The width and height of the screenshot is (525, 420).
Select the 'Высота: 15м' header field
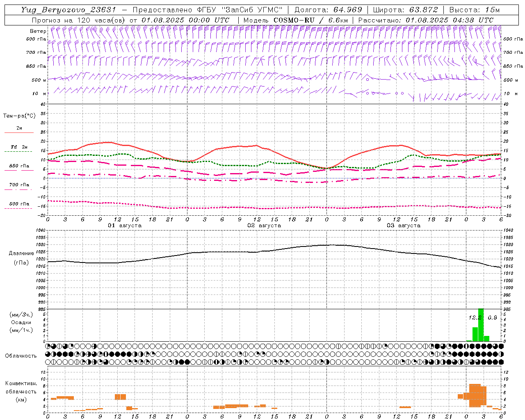tap(474, 10)
